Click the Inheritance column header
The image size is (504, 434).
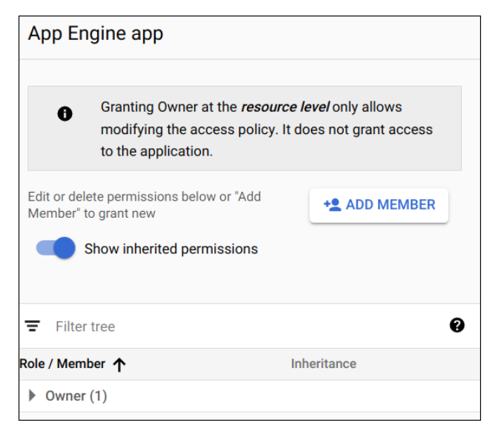(324, 364)
